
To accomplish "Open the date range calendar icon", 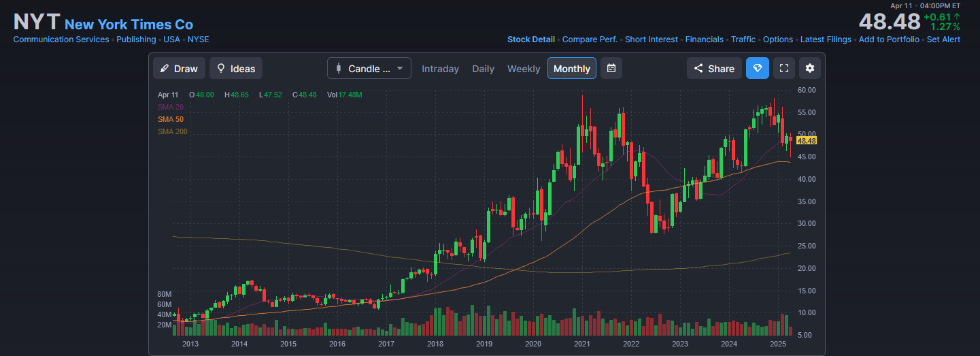I will [x=611, y=68].
